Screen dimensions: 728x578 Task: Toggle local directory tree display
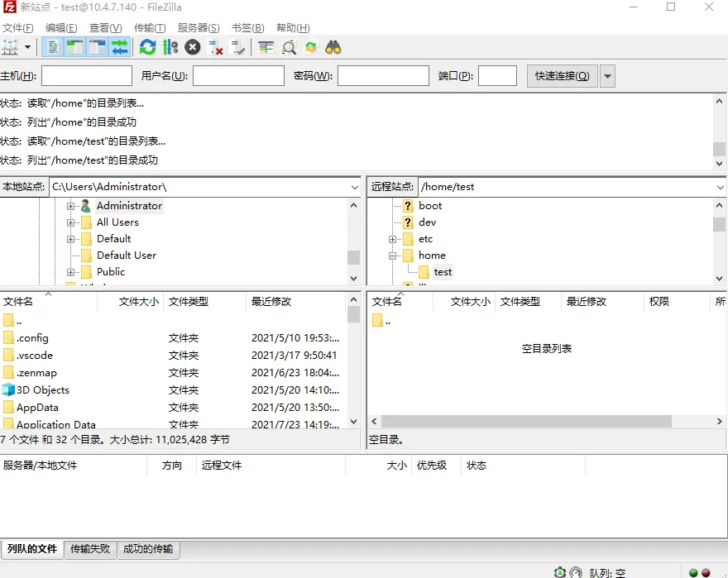(x=74, y=47)
